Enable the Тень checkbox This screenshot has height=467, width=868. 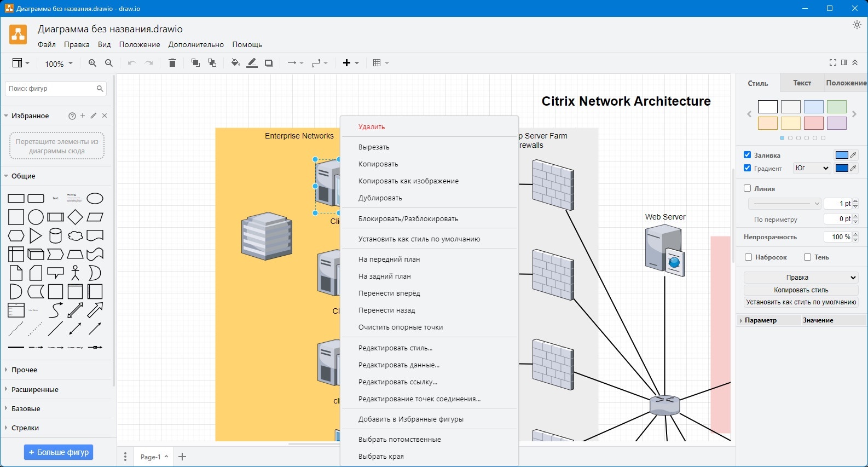[807, 257]
